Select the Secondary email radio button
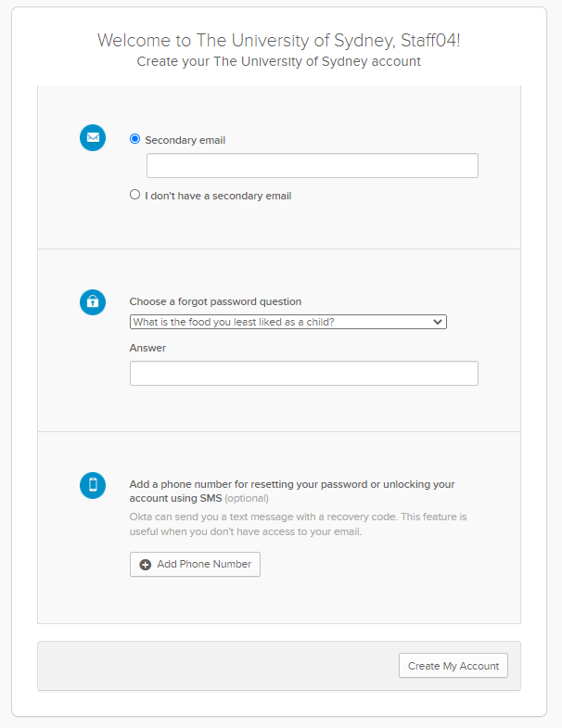562x728 pixels. (x=135, y=139)
